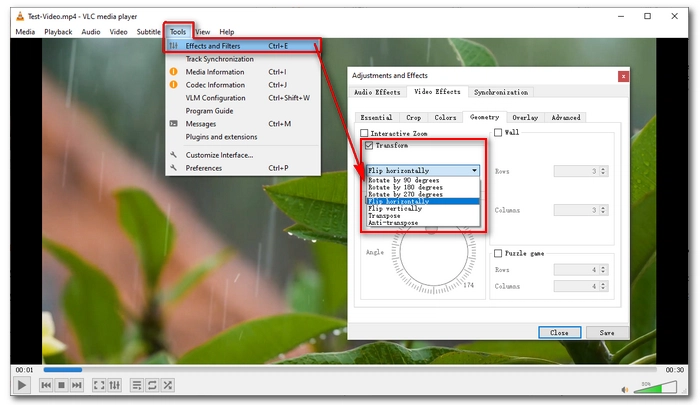Select Rotate by 270 degrees option
700x405 pixels.
pyautogui.click(x=423, y=194)
